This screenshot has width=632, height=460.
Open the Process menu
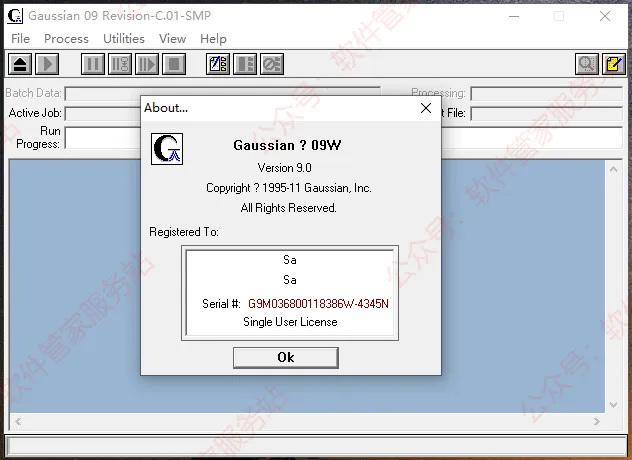pos(67,39)
